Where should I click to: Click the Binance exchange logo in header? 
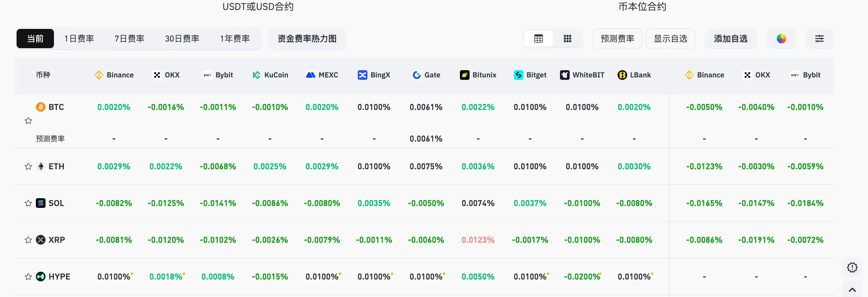click(x=99, y=75)
